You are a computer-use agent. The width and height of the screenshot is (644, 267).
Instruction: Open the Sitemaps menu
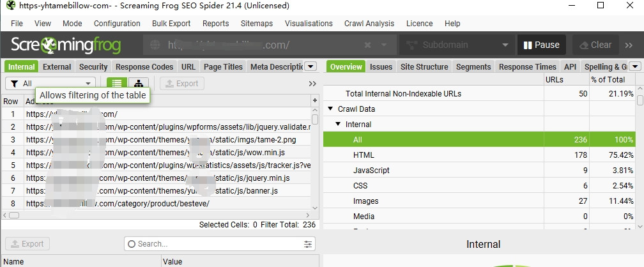pyautogui.click(x=257, y=24)
